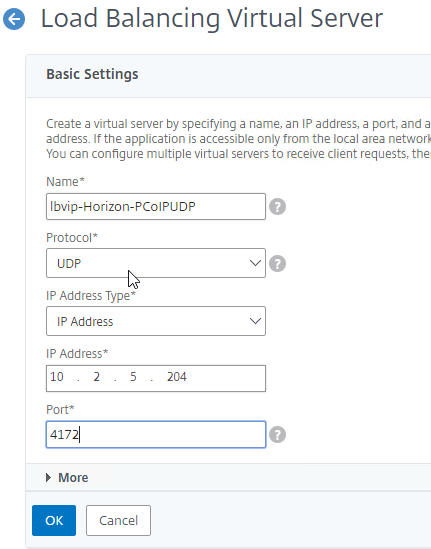The image size is (431, 549).
Task: Go back using the blue arrow icon
Action: click(14, 19)
